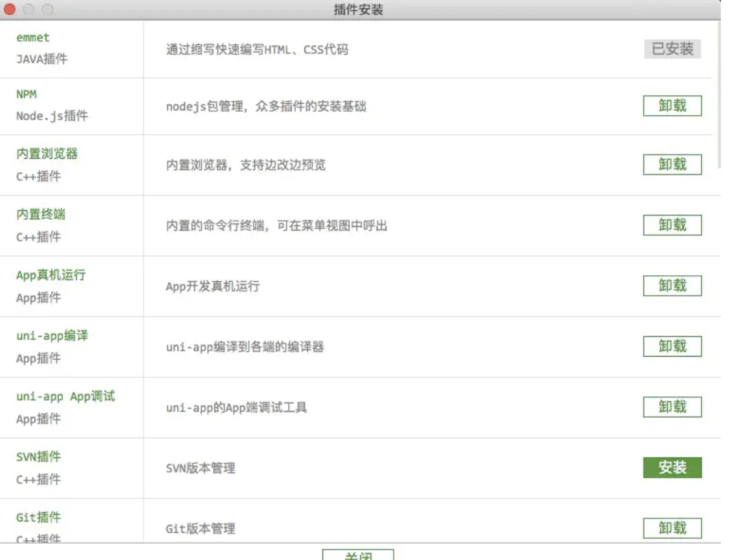733x560 pixels.
Task: Install the SVN插件
Action: coord(672,468)
